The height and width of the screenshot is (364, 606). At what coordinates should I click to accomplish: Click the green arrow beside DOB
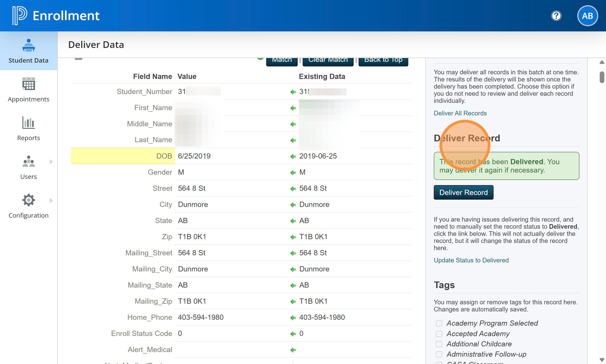(x=293, y=156)
